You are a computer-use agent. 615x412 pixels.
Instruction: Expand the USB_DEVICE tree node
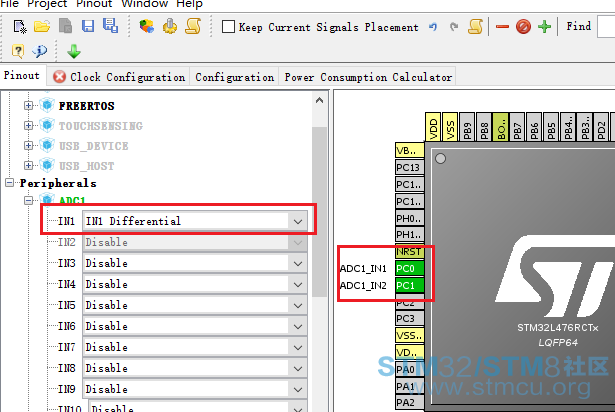tap(28, 146)
